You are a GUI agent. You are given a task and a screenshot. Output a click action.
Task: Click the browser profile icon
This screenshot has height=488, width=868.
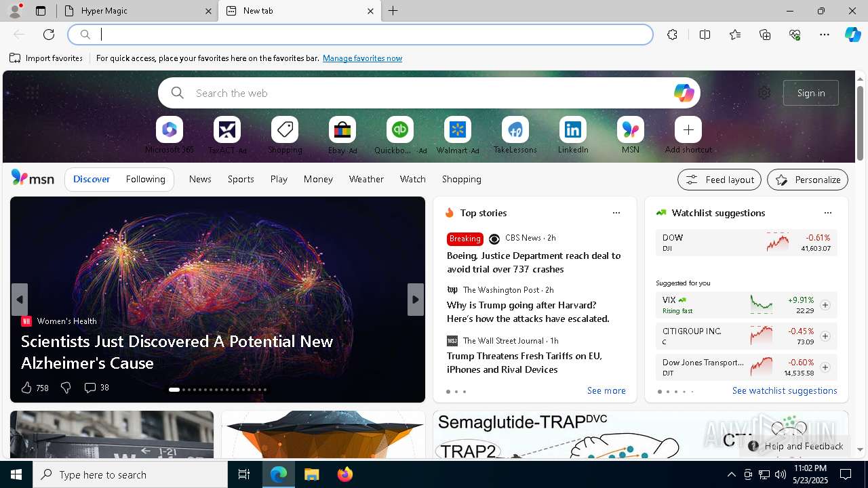pos(14,11)
